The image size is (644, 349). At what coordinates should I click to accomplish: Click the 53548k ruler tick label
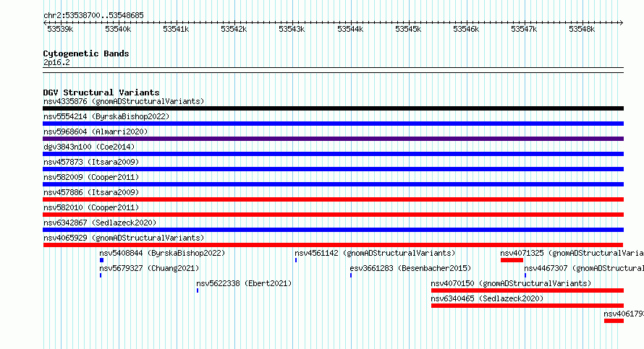[x=582, y=29]
